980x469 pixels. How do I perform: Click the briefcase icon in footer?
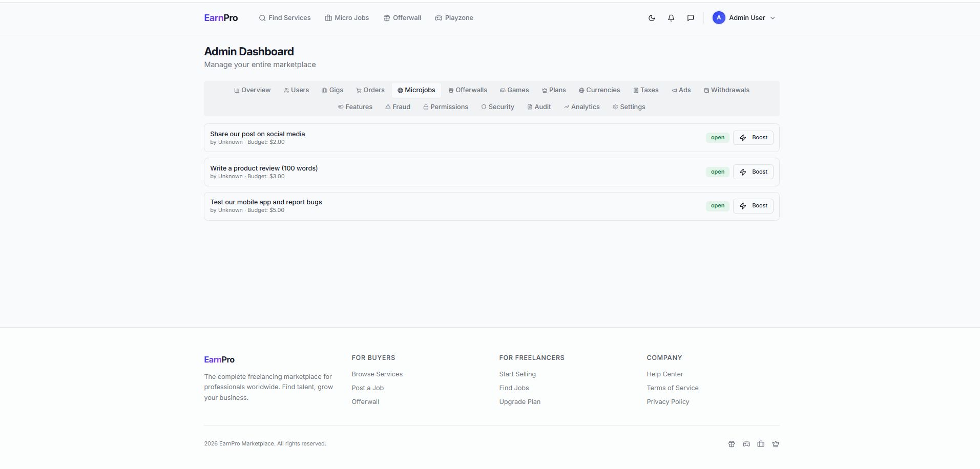coord(761,444)
